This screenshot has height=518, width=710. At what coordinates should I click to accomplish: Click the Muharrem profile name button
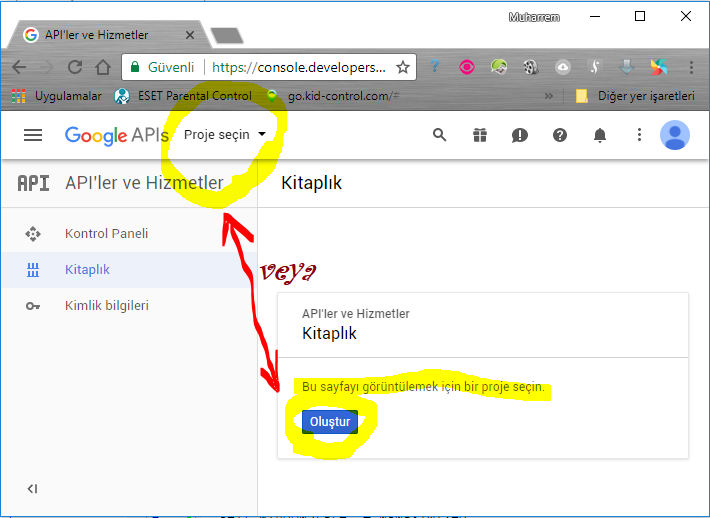click(534, 17)
